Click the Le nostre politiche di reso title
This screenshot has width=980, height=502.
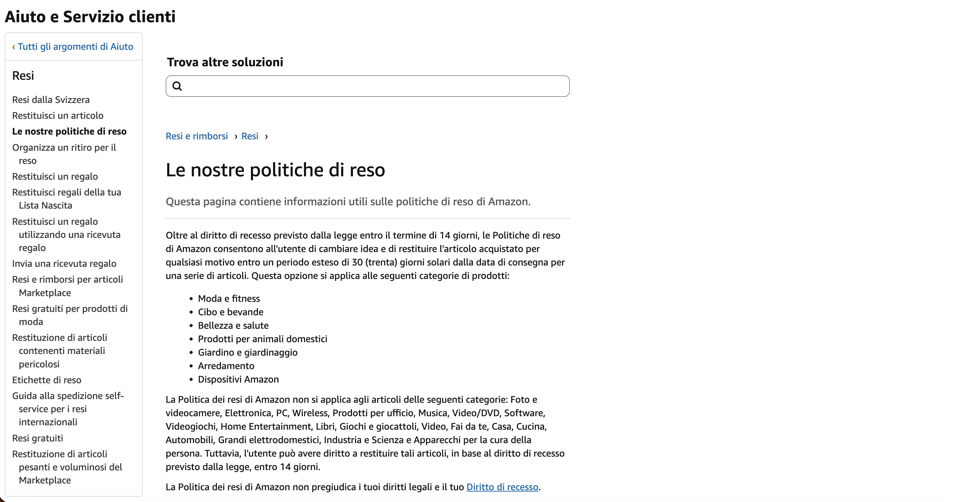pyautogui.click(x=275, y=170)
